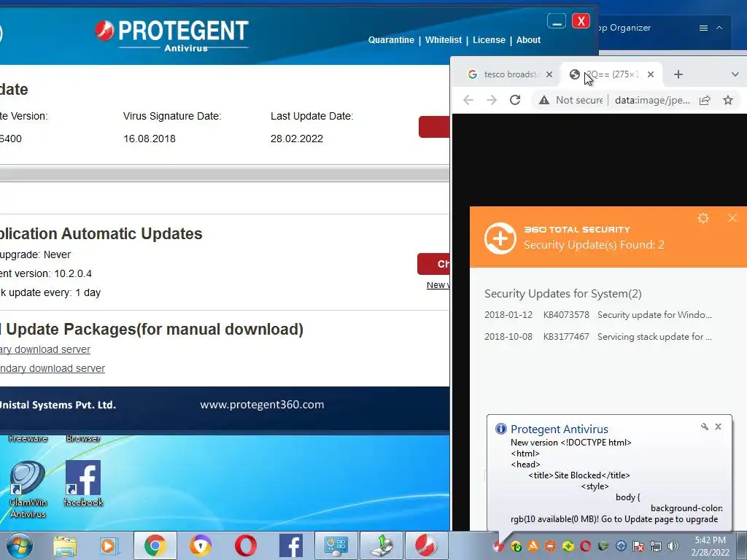Select the KB3177467 servicing stack update row

(x=598, y=337)
